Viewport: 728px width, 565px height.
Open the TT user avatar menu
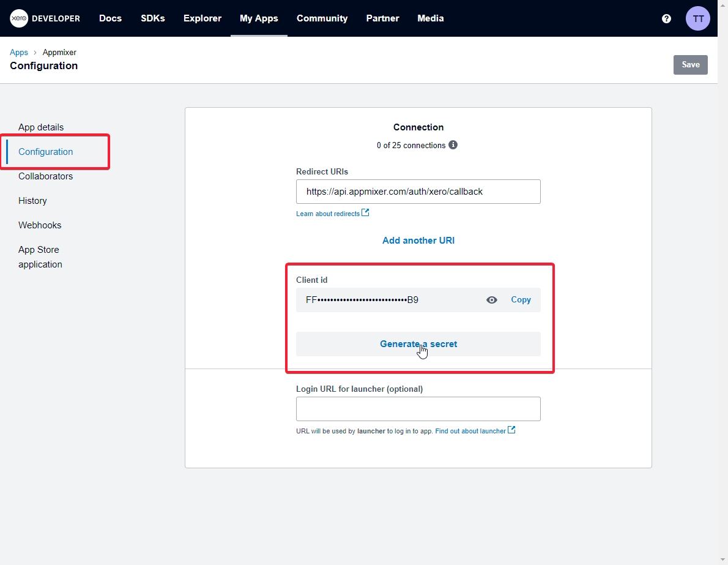coord(698,18)
